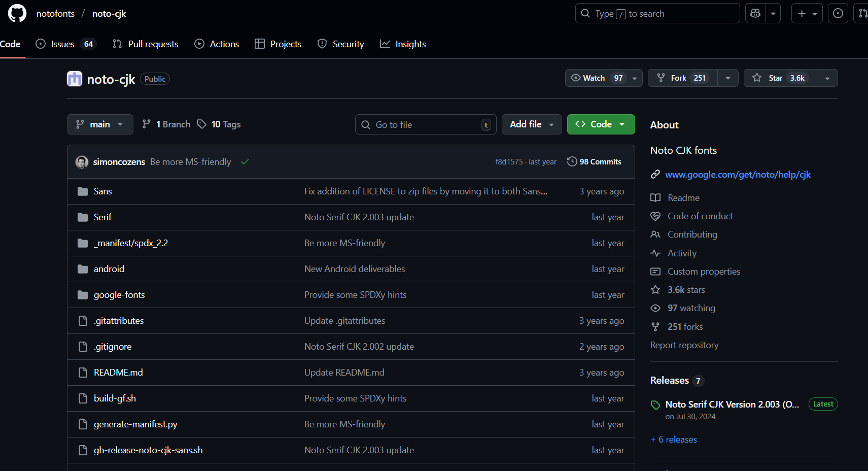Expand the main branch dropdown
The image size is (868, 471).
(100, 124)
